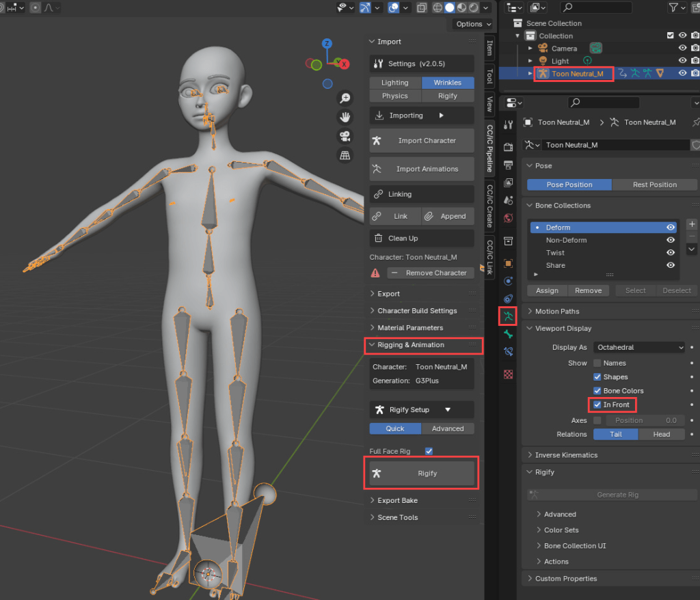Screen dimensions: 700x600
Task: Click the pan view hand gizmo
Action: click(x=346, y=117)
